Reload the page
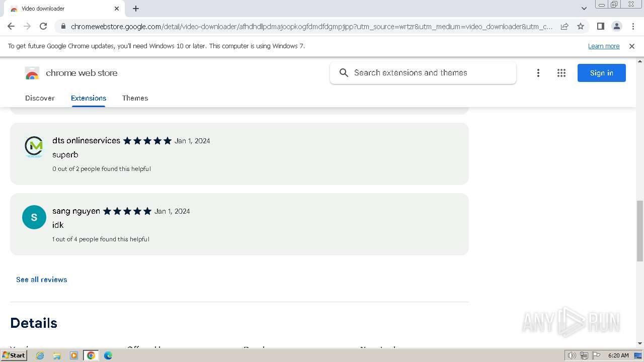 (x=43, y=26)
